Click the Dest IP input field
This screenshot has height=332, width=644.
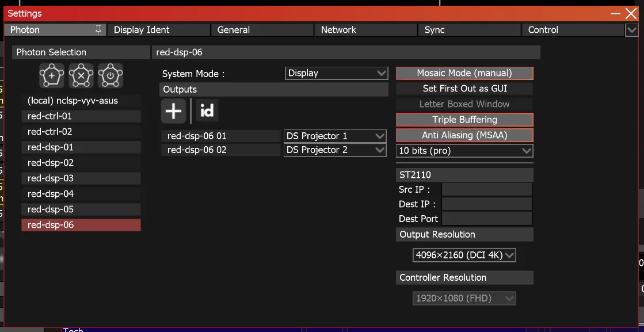click(487, 204)
